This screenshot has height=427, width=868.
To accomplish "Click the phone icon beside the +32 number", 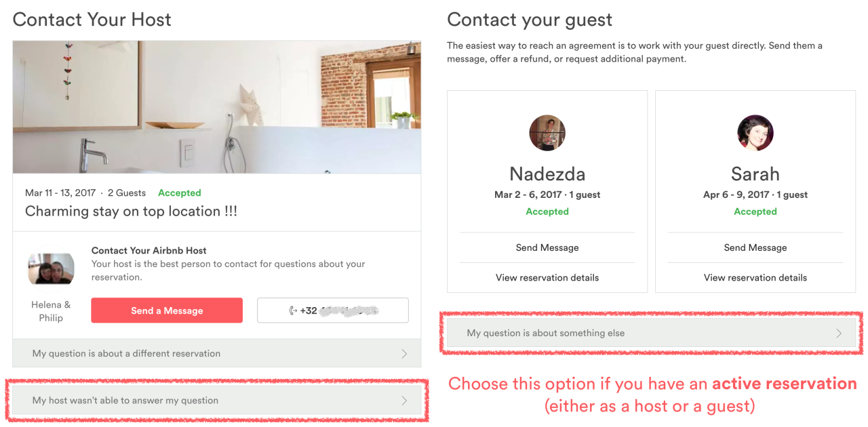I will pos(293,311).
